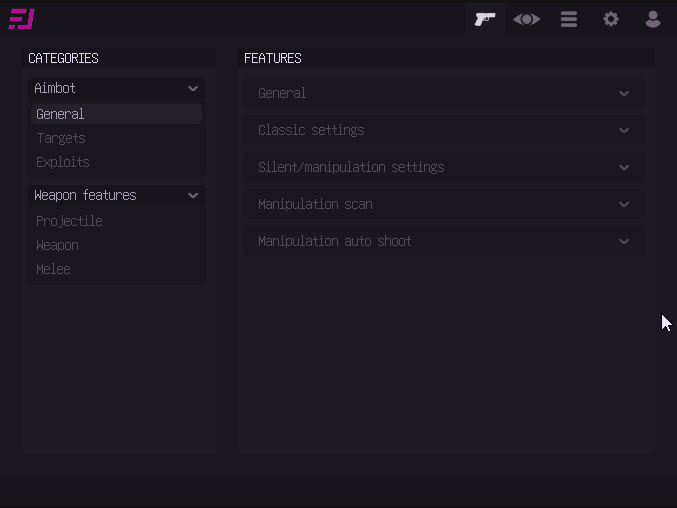Click the user profile icon
The image size is (677, 508).
tap(653, 19)
